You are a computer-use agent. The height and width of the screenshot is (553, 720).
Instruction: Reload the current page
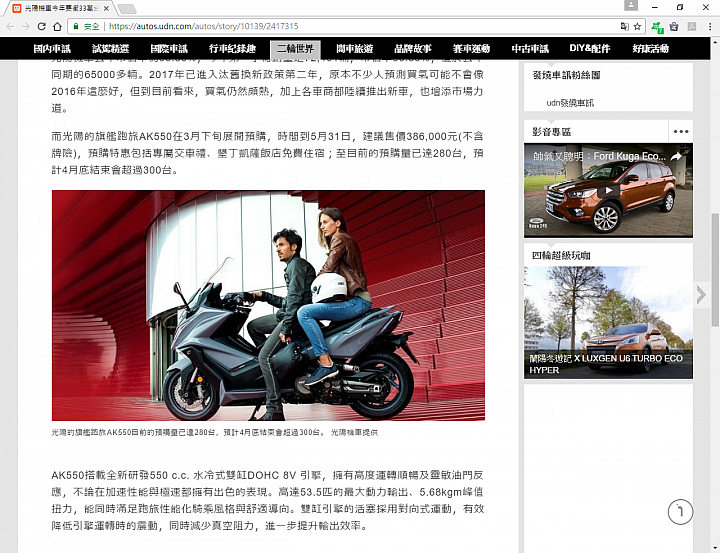click(41, 26)
